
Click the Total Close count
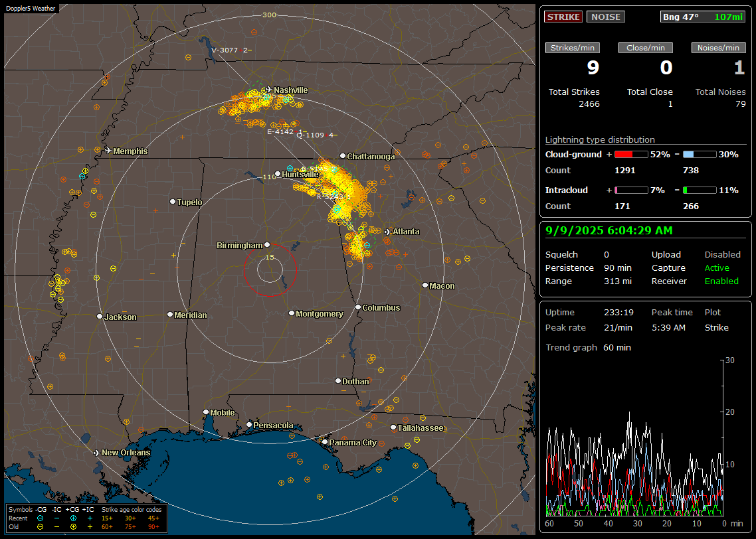(x=670, y=104)
